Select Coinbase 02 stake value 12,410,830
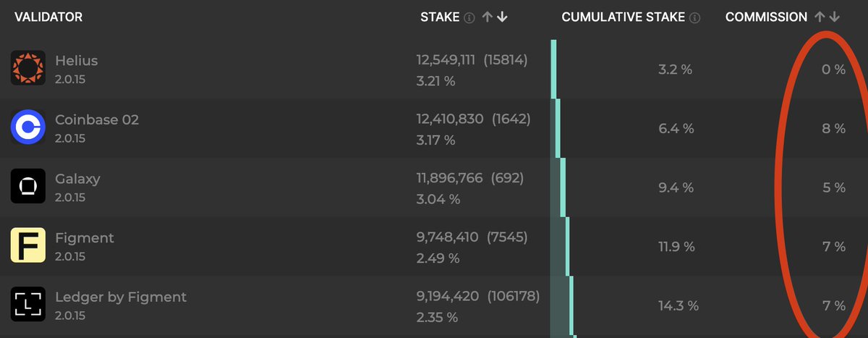This screenshot has width=868, height=338. [450, 119]
